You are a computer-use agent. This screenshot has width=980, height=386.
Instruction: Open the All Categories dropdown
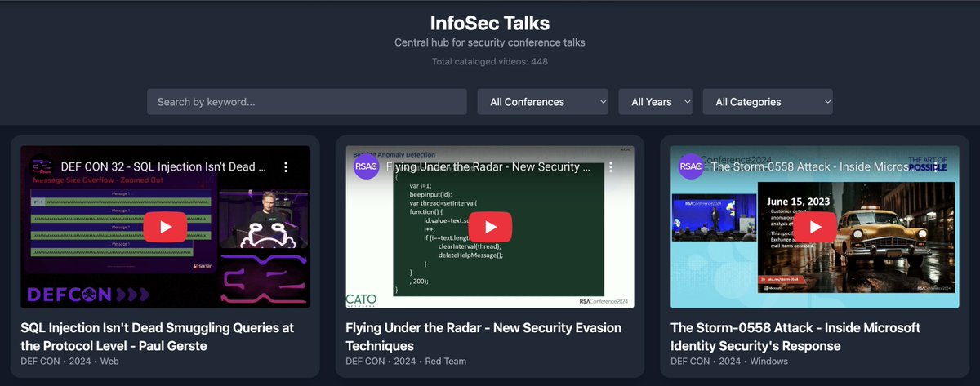pos(768,102)
